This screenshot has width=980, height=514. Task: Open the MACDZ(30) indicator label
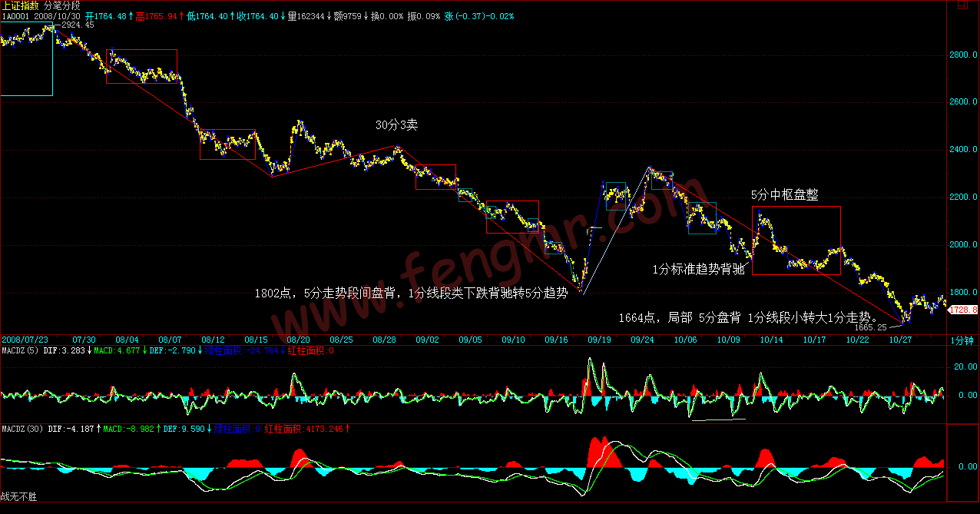coord(21,429)
